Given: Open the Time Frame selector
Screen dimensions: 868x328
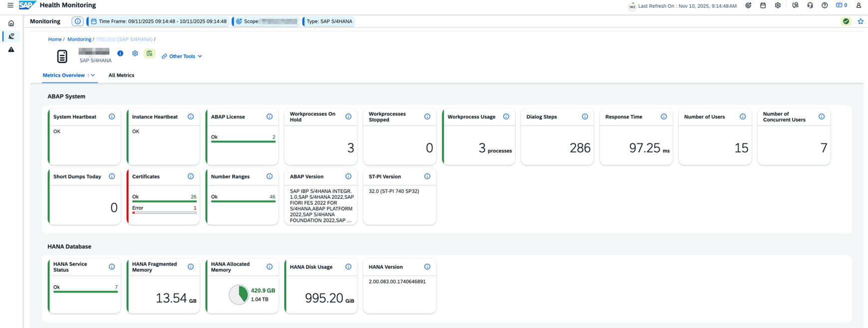Looking at the screenshot, I should click(x=158, y=21).
